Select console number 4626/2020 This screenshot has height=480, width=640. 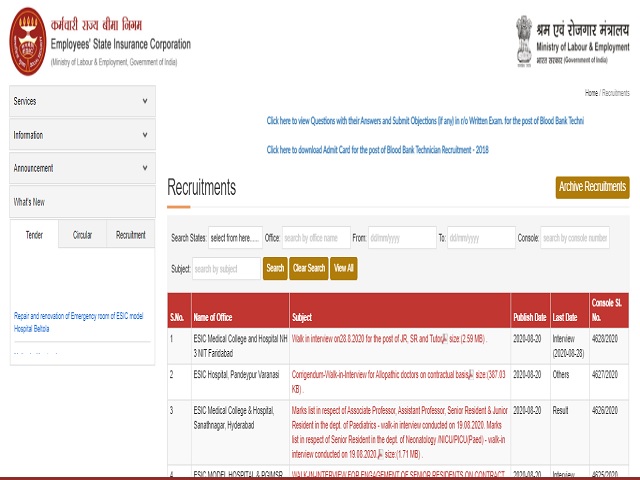click(604, 411)
